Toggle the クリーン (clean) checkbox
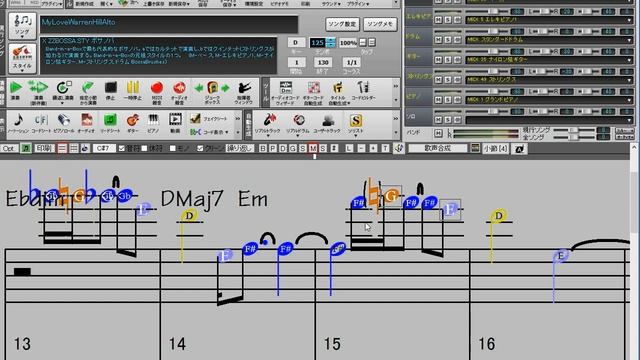The height and width of the screenshot is (360, 640). point(200,149)
